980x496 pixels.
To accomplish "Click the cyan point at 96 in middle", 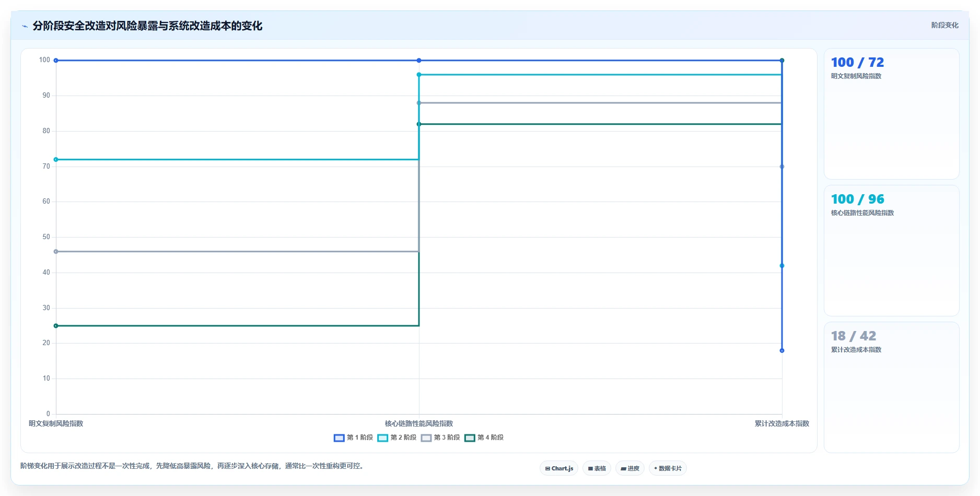I will pyautogui.click(x=419, y=75).
